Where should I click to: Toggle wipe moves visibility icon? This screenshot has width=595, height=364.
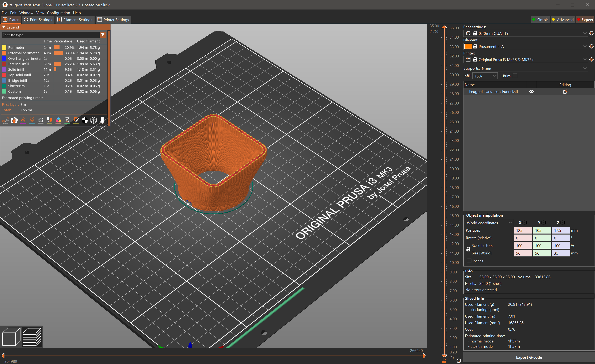[14, 120]
